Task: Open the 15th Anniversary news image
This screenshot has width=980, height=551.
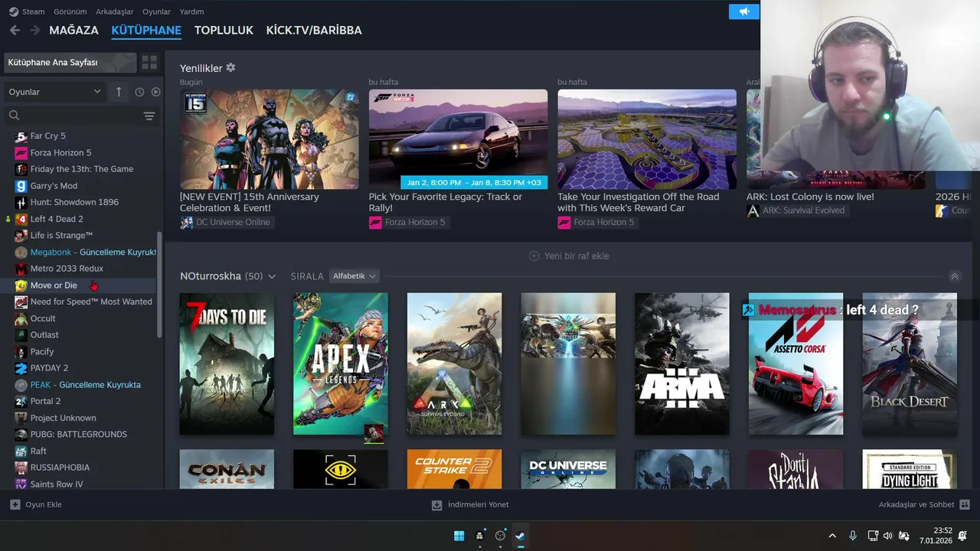Action: [x=269, y=139]
